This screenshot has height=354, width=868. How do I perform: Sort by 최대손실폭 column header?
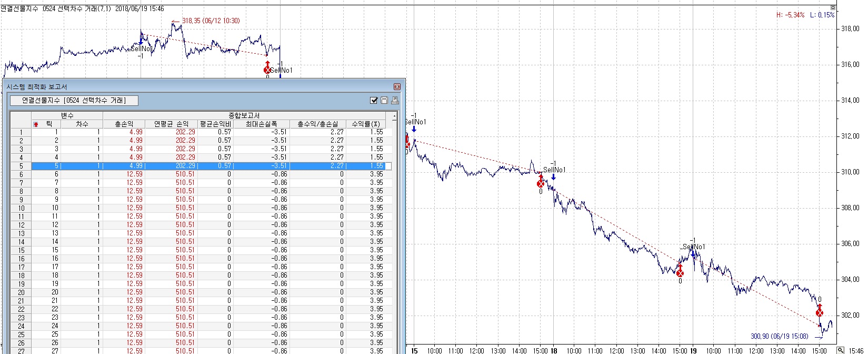(x=261, y=124)
